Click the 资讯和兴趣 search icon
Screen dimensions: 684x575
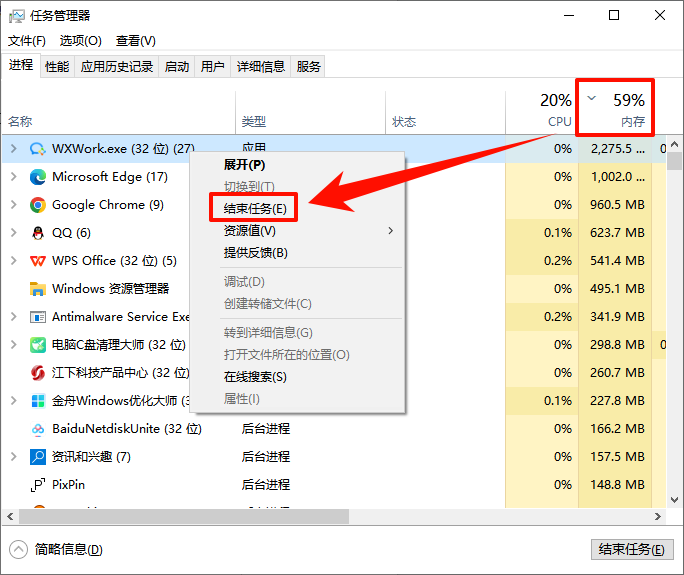tap(38, 457)
